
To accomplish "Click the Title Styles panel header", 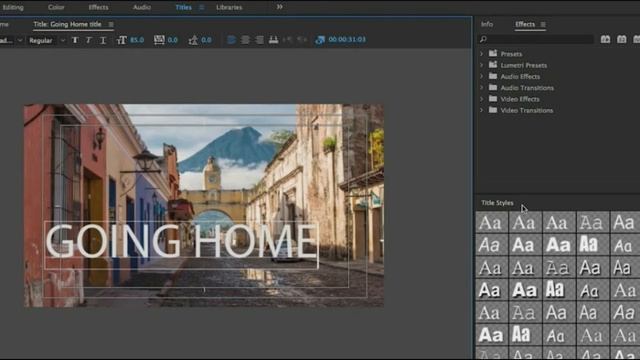I will pos(497,203).
